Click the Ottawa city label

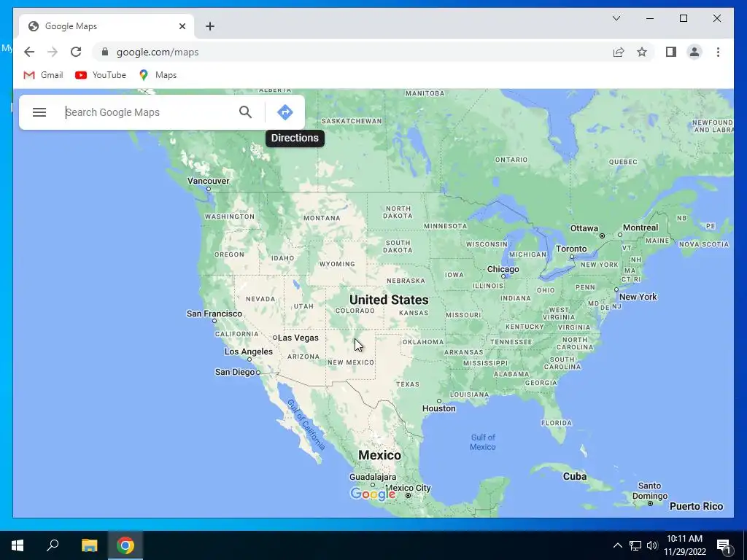(x=584, y=228)
